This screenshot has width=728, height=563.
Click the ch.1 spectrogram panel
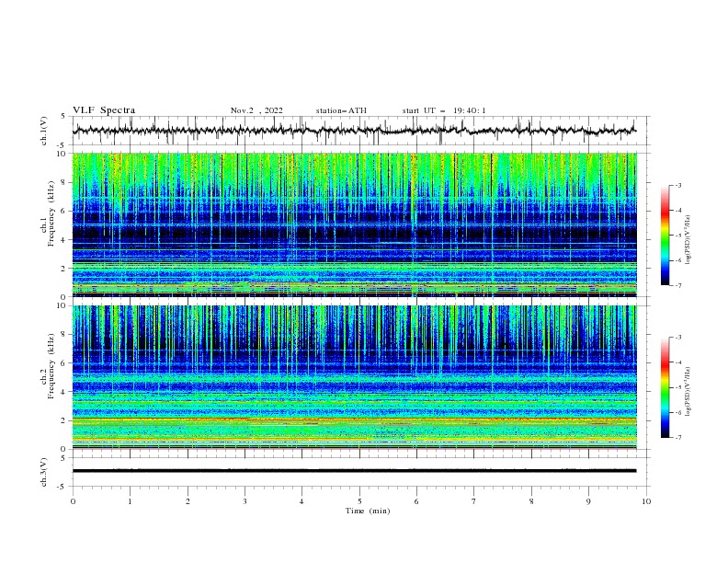point(354,224)
